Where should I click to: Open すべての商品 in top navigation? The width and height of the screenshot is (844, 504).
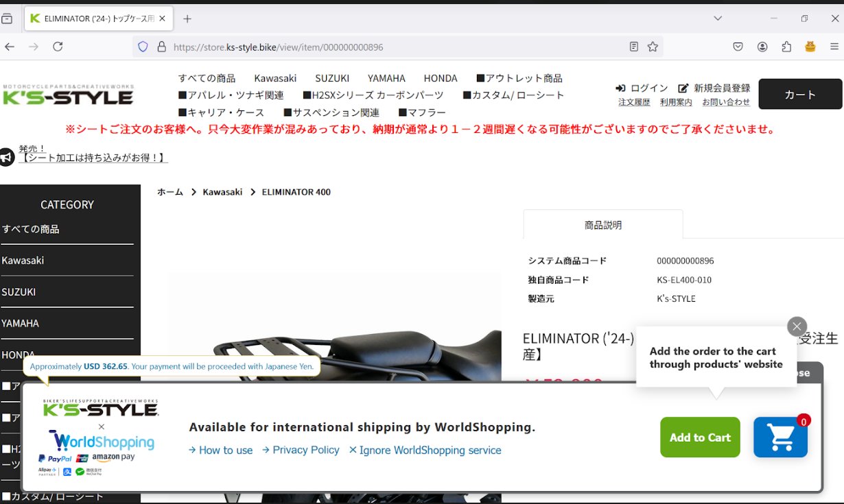coord(207,78)
